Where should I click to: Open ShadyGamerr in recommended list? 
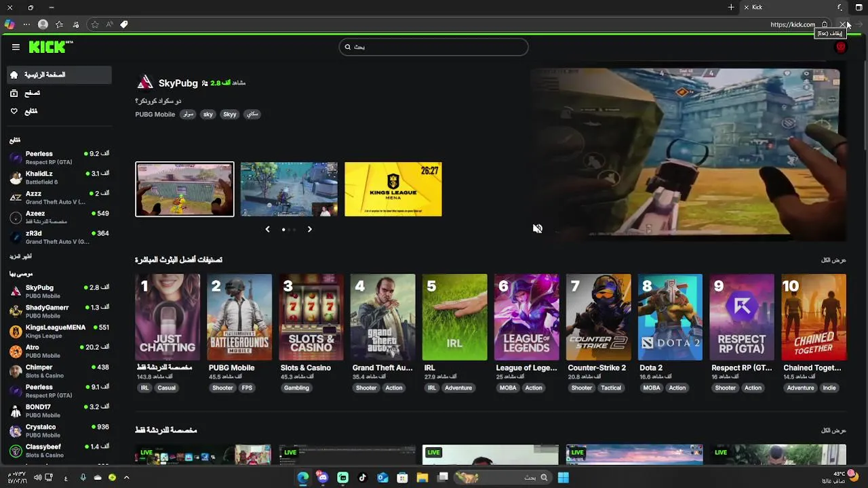point(59,311)
